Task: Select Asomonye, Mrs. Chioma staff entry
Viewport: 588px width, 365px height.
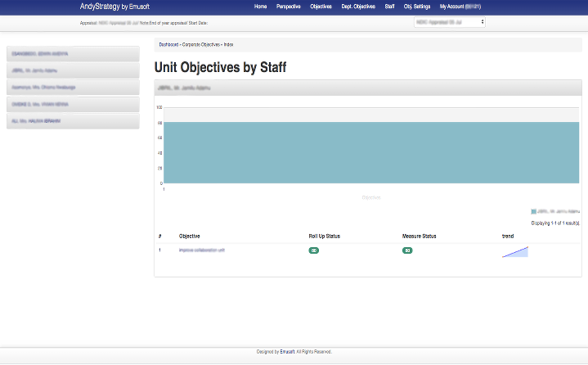Action: tap(73, 88)
